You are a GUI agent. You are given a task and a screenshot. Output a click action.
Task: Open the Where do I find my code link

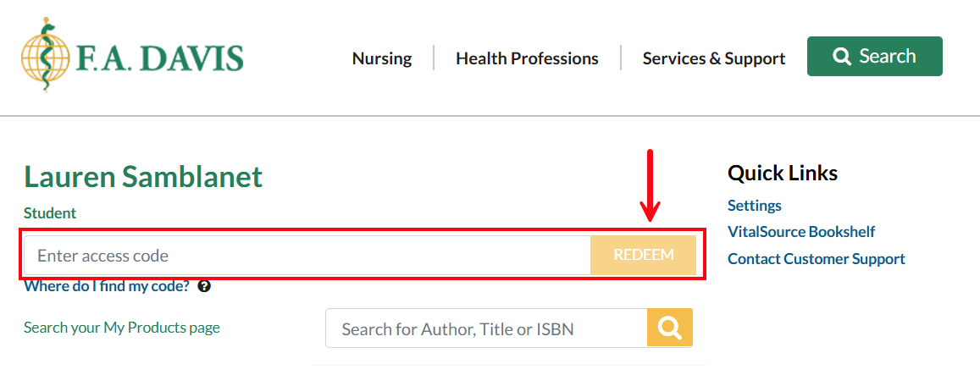tap(107, 286)
